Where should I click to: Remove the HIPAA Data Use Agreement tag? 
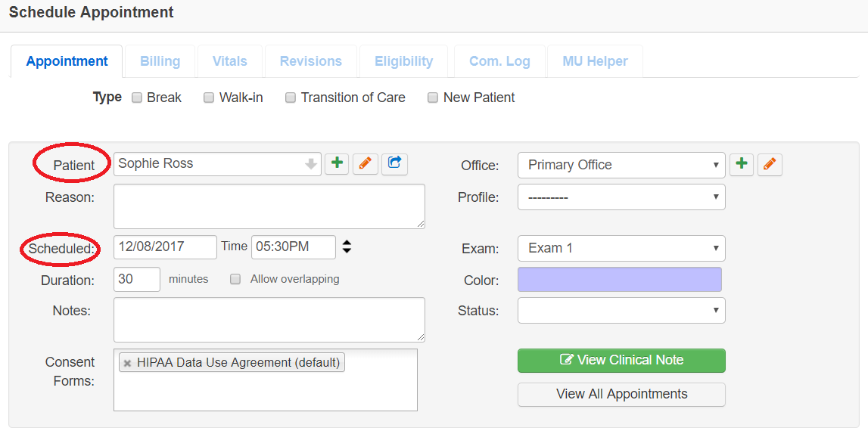coord(128,363)
